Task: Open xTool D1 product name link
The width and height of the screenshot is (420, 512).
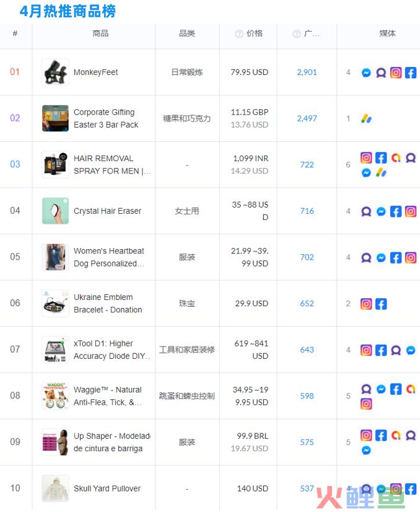Action: [x=103, y=350]
